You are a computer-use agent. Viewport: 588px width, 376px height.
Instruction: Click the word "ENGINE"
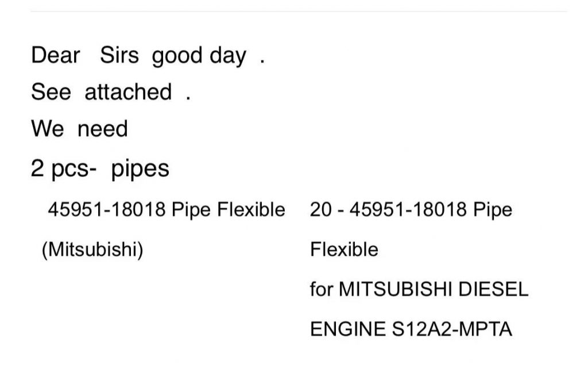(x=348, y=329)
